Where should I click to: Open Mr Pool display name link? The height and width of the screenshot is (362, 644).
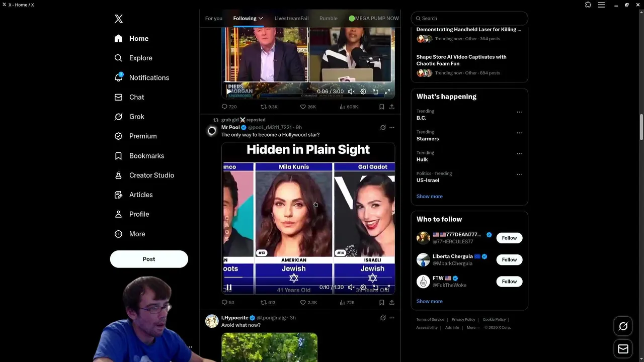click(x=230, y=127)
